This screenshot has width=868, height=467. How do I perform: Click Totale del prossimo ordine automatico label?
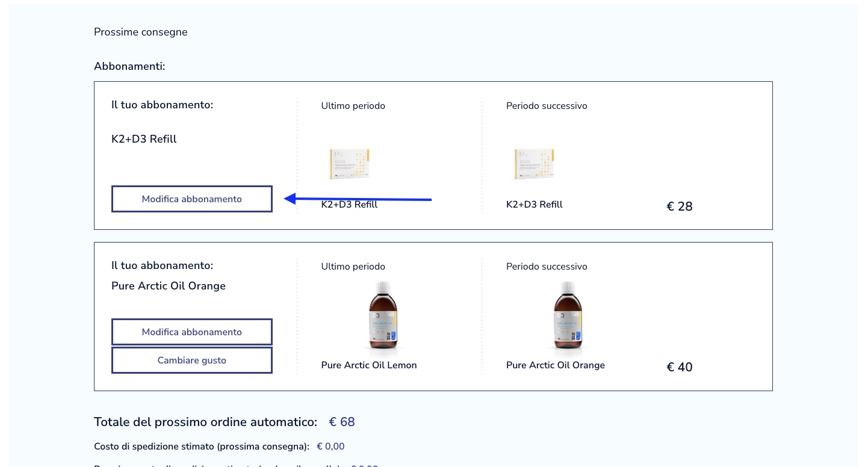(x=206, y=422)
